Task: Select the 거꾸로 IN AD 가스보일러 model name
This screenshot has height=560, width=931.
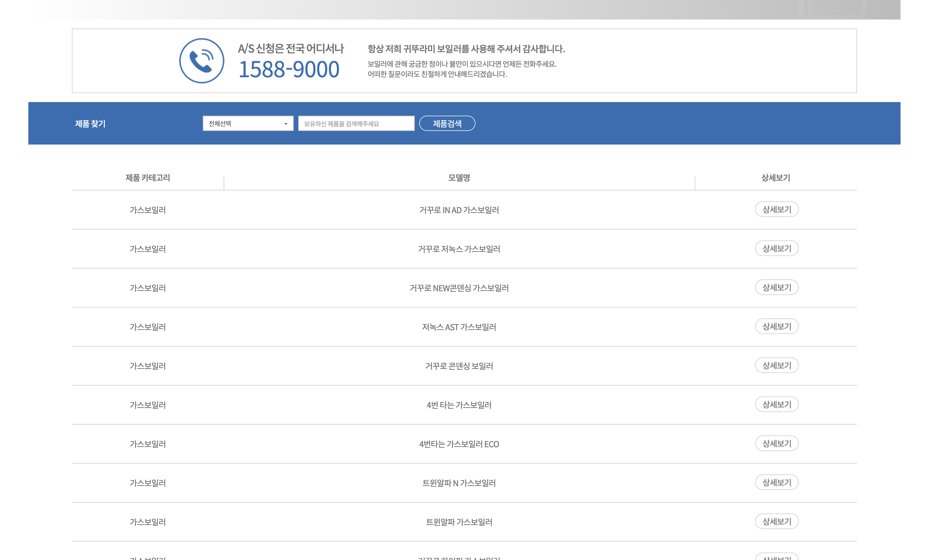Action: 459,210
